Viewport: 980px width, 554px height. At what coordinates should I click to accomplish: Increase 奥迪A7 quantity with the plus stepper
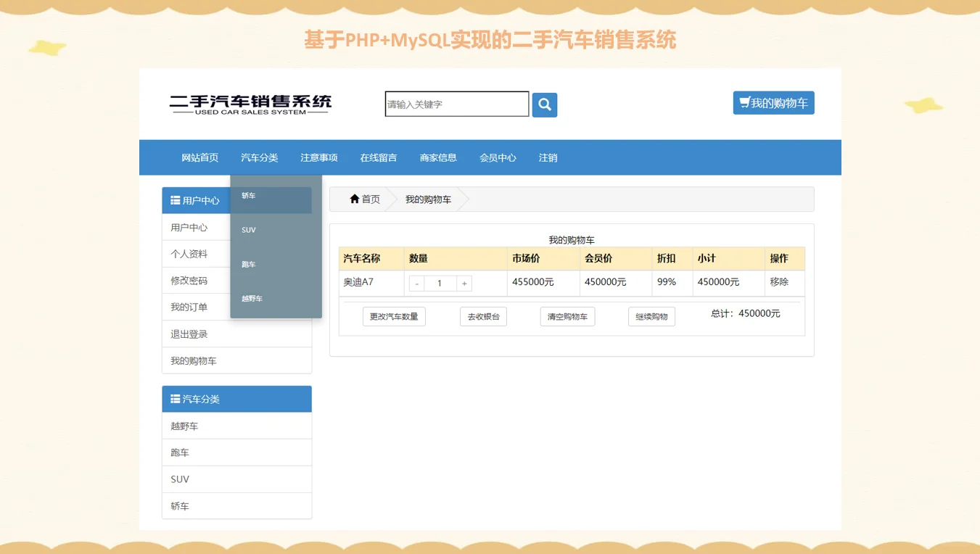click(x=464, y=283)
